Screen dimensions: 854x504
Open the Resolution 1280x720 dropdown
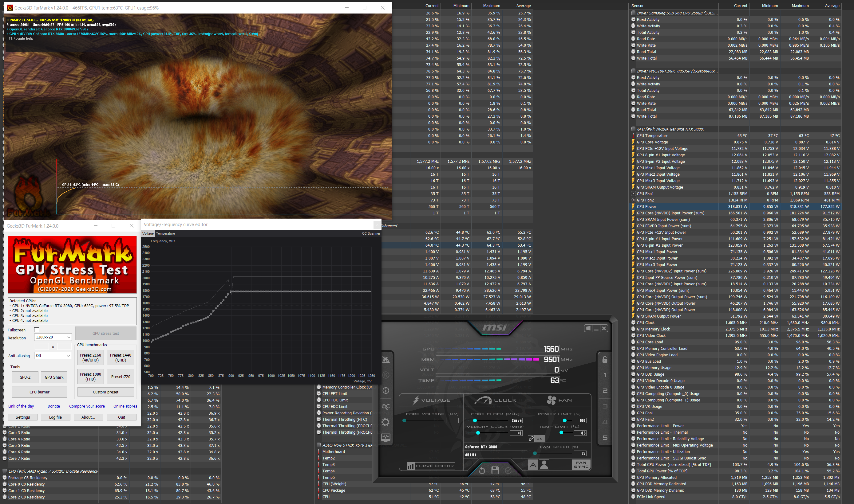click(53, 337)
